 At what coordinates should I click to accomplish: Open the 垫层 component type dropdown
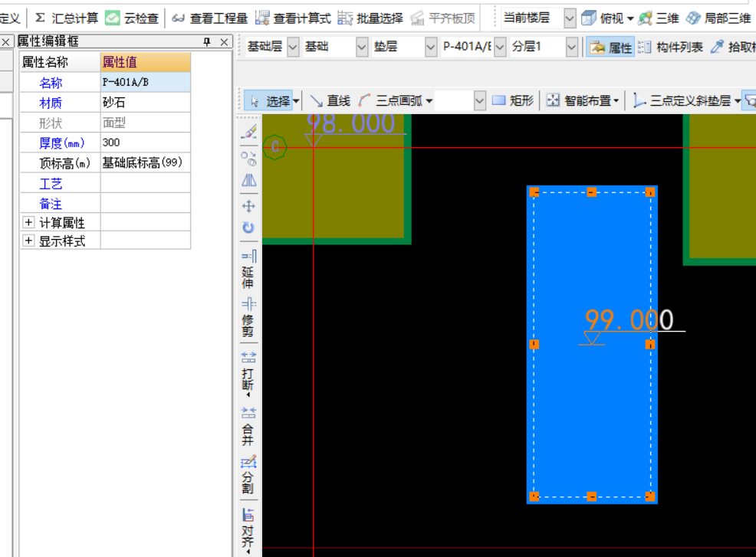(x=431, y=48)
